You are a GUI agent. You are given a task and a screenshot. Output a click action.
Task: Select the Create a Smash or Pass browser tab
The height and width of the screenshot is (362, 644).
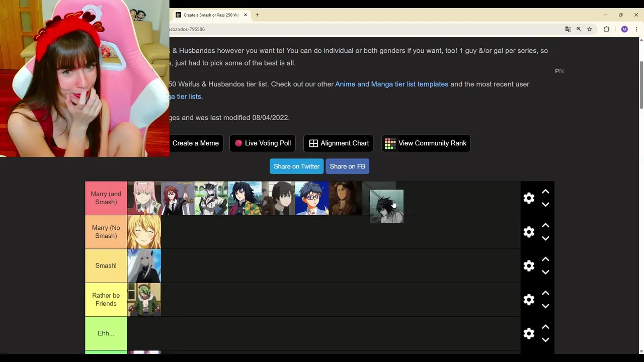(210, 15)
